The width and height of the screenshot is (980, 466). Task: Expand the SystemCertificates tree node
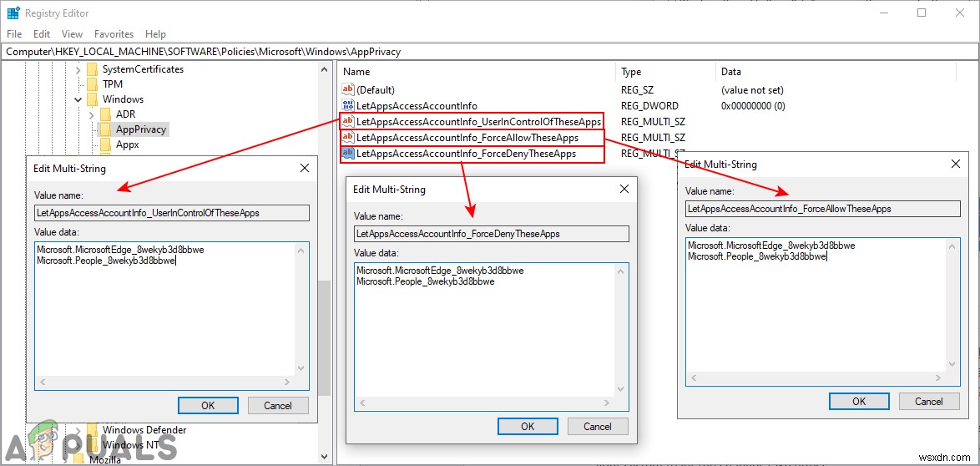click(x=78, y=69)
